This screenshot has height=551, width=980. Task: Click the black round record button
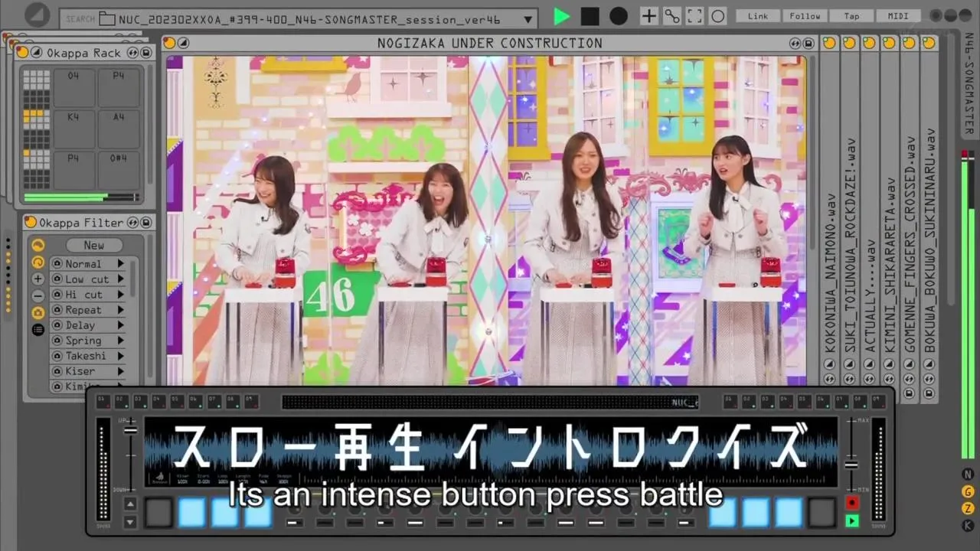pyautogui.click(x=618, y=16)
